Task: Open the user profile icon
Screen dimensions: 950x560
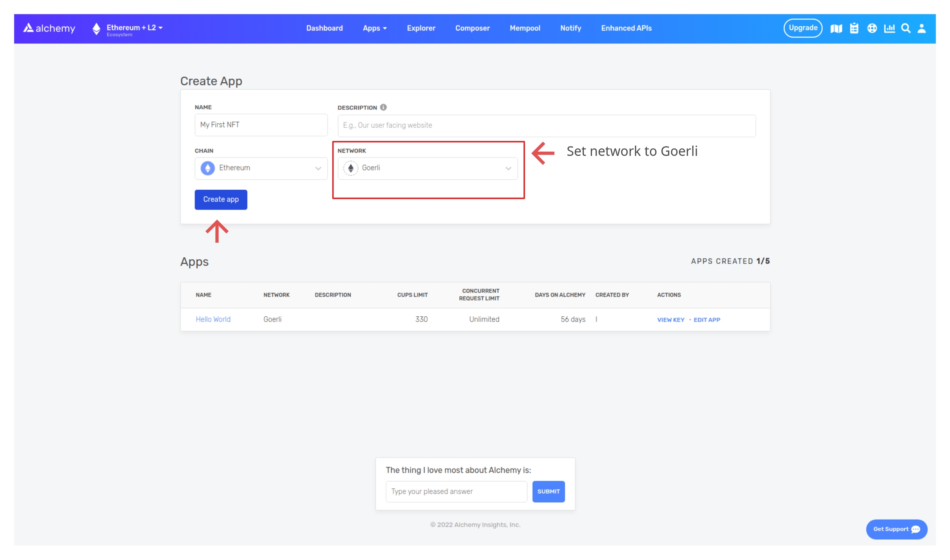Action: pyautogui.click(x=922, y=28)
